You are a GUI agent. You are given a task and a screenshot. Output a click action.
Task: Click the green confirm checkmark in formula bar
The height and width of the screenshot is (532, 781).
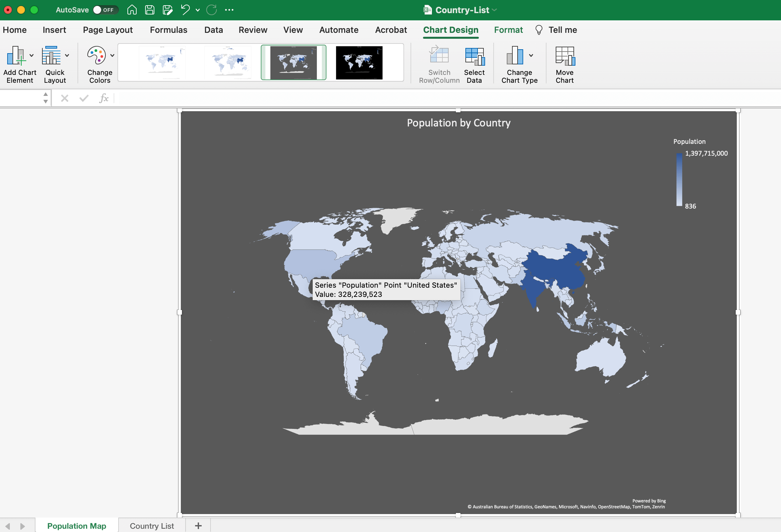click(84, 98)
